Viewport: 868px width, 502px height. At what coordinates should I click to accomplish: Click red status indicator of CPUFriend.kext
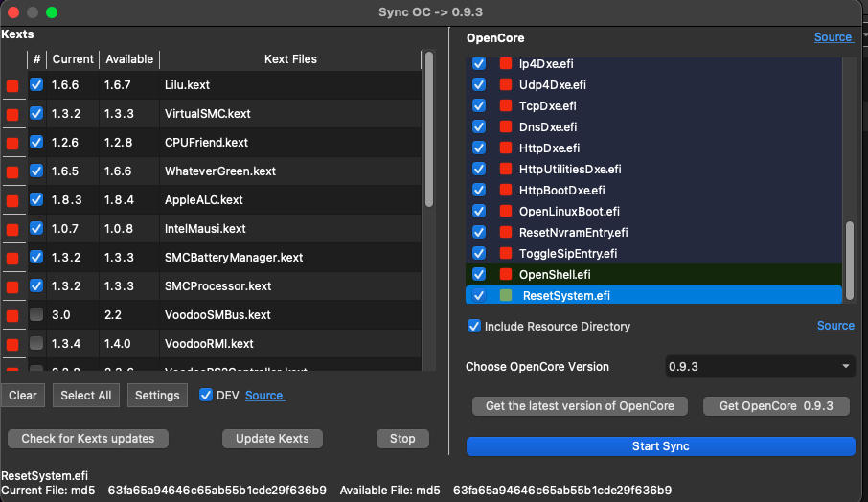tap(12, 144)
